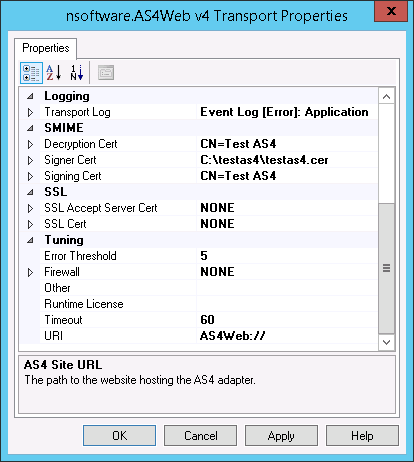The image size is (414, 462).
Task: Select the Timeout label
Action: (63, 320)
